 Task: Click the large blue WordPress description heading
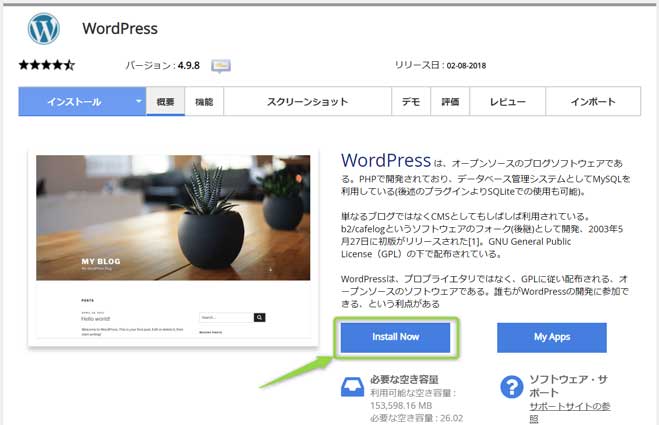click(x=386, y=161)
